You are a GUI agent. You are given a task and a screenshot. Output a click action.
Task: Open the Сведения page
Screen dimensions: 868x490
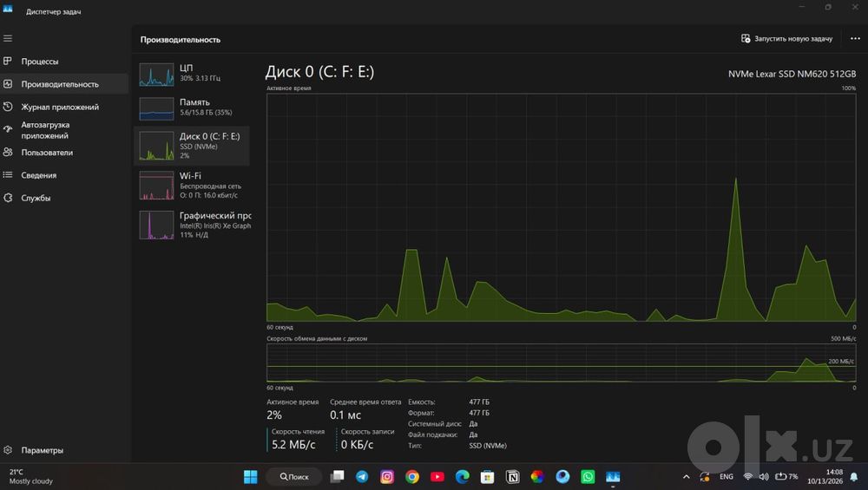[64, 175]
